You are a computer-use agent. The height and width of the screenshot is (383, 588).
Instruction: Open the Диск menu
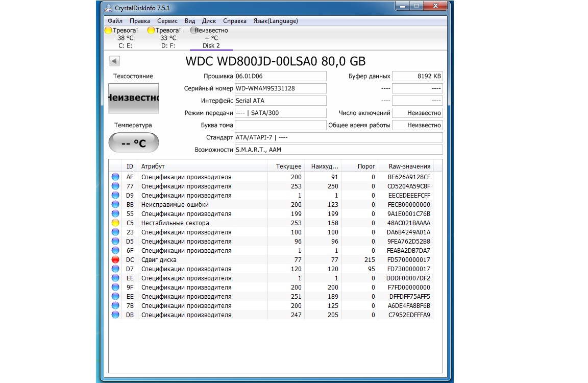209,21
